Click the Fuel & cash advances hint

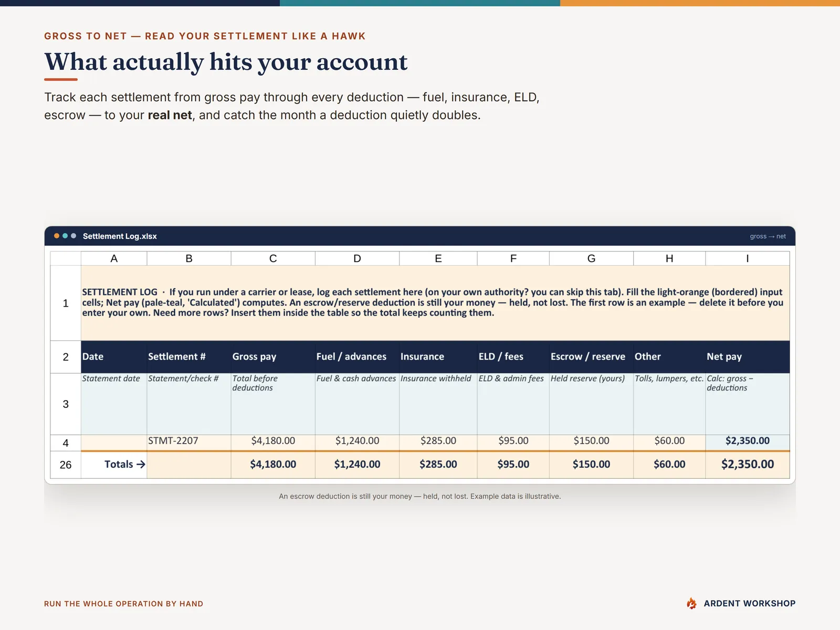(x=357, y=404)
